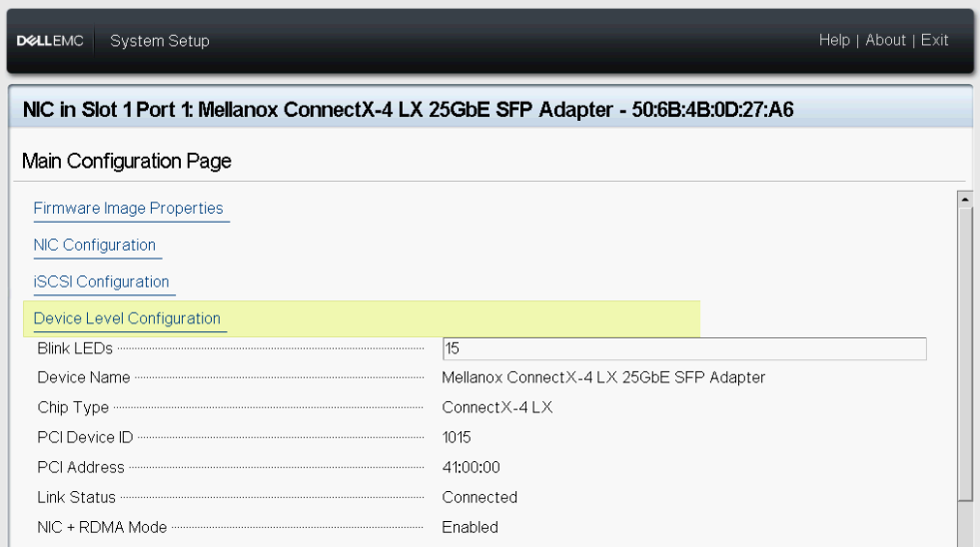Select the Blink LEDs label

pyautogui.click(x=75, y=348)
